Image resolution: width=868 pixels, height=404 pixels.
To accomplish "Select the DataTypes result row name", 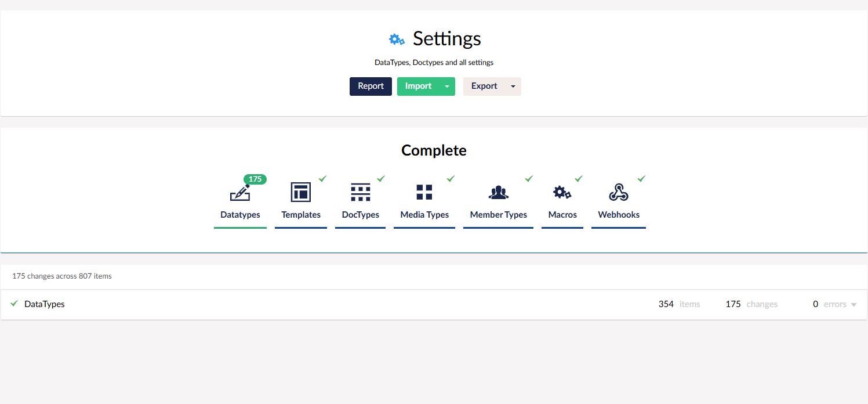I will pyautogui.click(x=45, y=304).
